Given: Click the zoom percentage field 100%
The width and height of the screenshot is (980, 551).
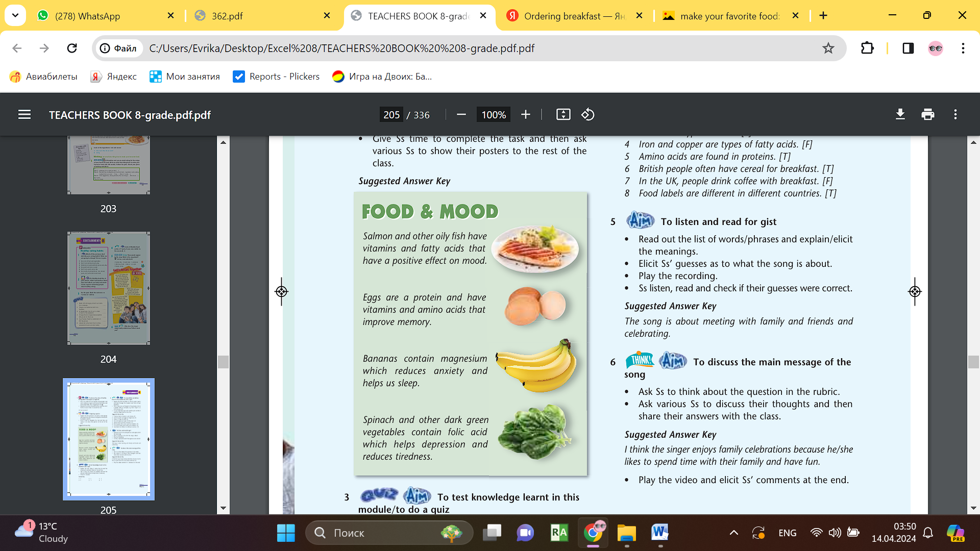Looking at the screenshot, I should 494,115.
